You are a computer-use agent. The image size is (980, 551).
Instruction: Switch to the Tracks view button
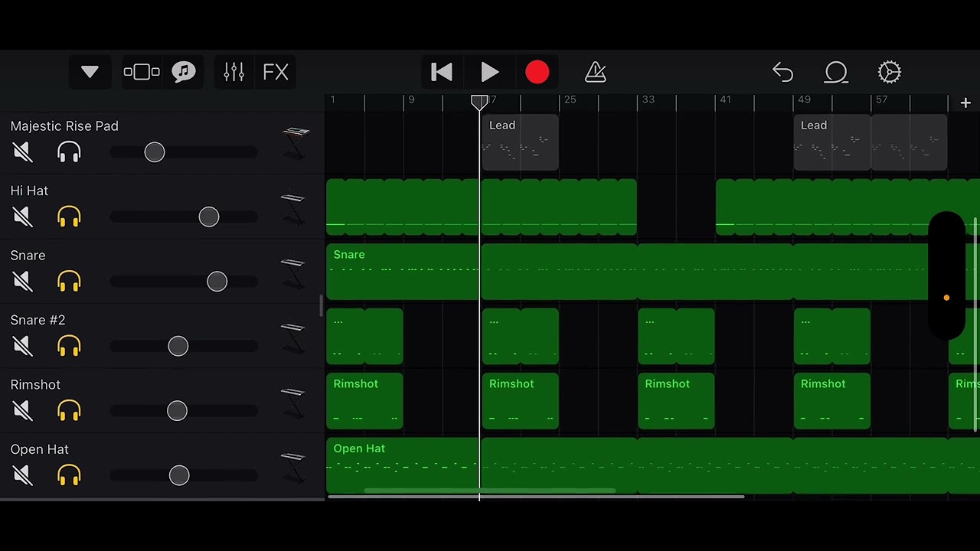click(x=142, y=72)
